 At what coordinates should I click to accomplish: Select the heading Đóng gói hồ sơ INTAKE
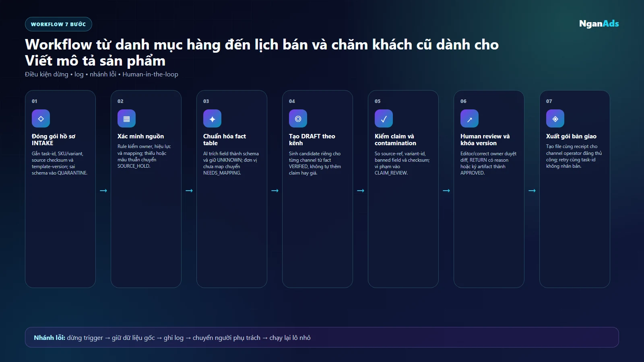click(54, 140)
